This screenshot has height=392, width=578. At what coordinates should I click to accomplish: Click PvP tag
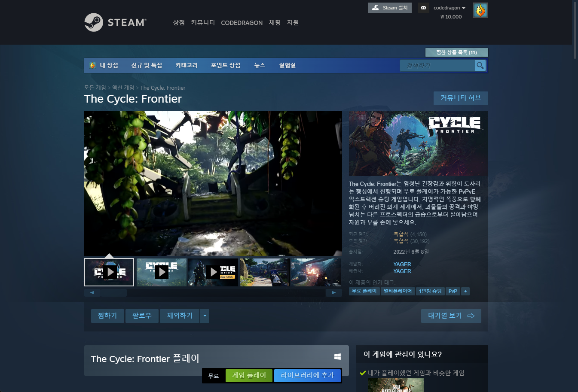click(x=453, y=291)
